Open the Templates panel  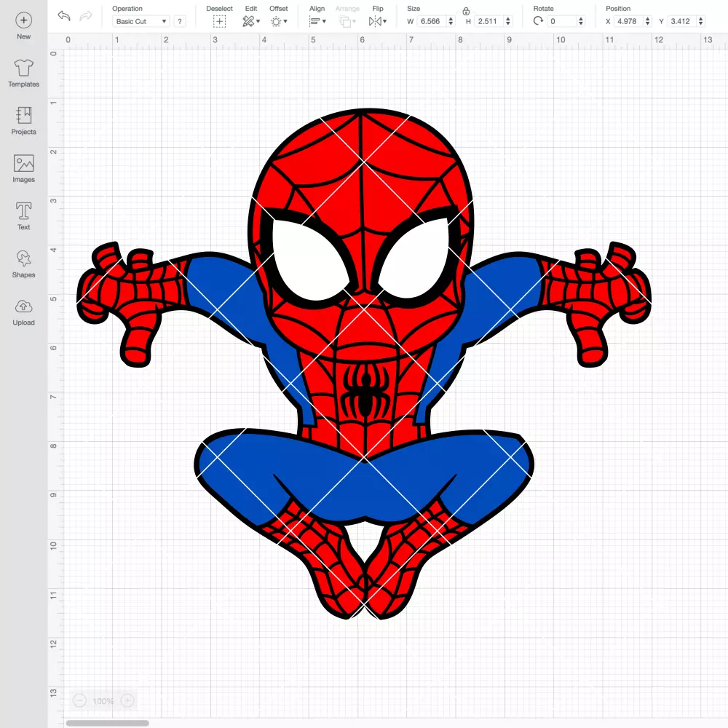click(x=24, y=74)
